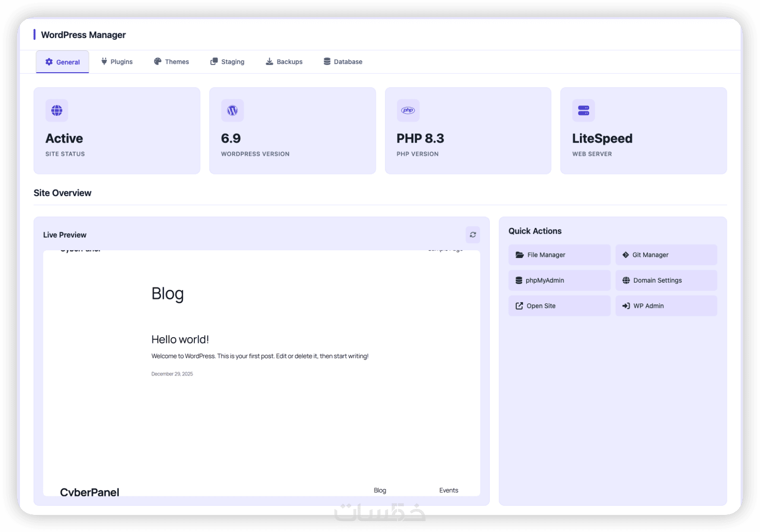Image resolution: width=760 pixels, height=532 pixels.
Task: Click the Site Overview heading
Action: (63, 193)
